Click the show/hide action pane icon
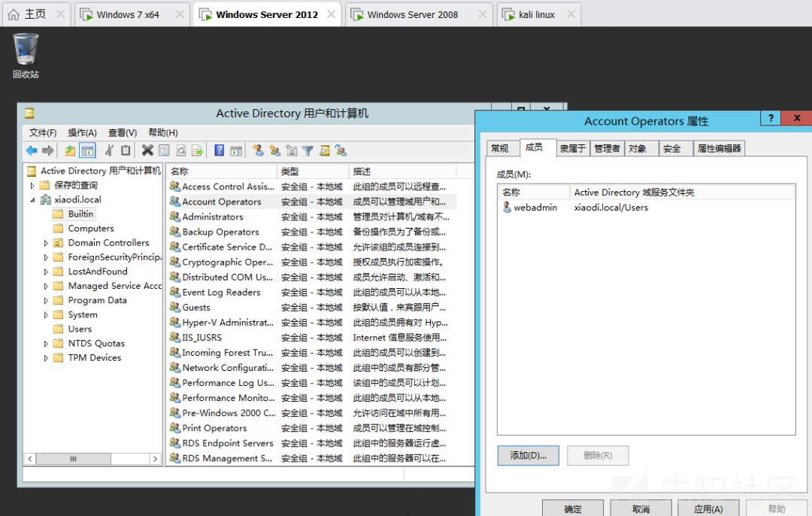 236,150
